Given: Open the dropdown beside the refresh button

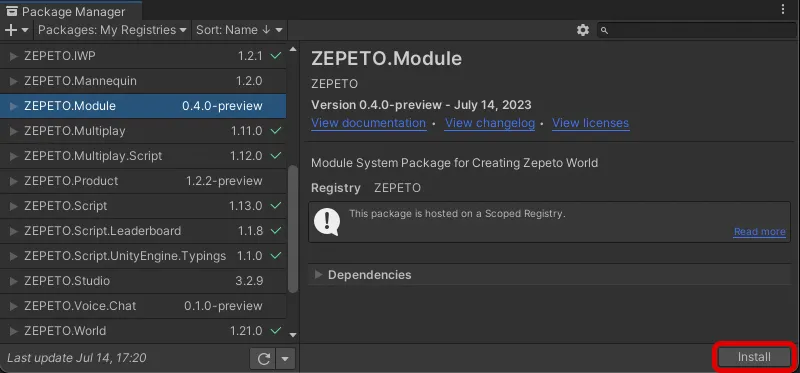Looking at the screenshot, I should click(285, 359).
